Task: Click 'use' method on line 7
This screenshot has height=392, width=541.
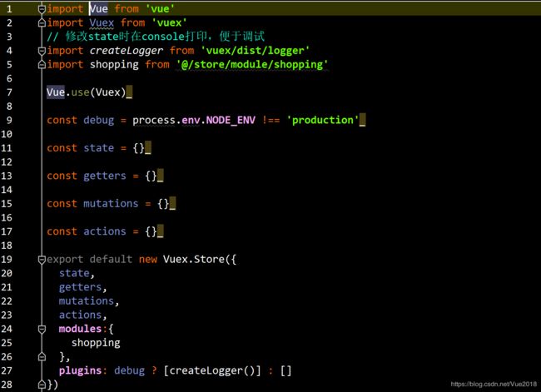Action: coord(81,92)
